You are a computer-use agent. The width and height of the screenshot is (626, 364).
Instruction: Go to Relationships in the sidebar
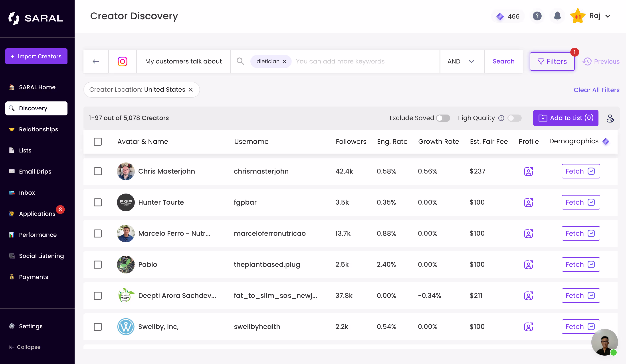click(x=38, y=129)
